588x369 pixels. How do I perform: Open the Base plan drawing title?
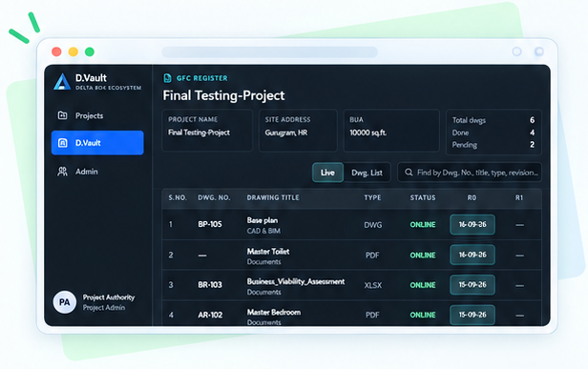pyautogui.click(x=262, y=220)
